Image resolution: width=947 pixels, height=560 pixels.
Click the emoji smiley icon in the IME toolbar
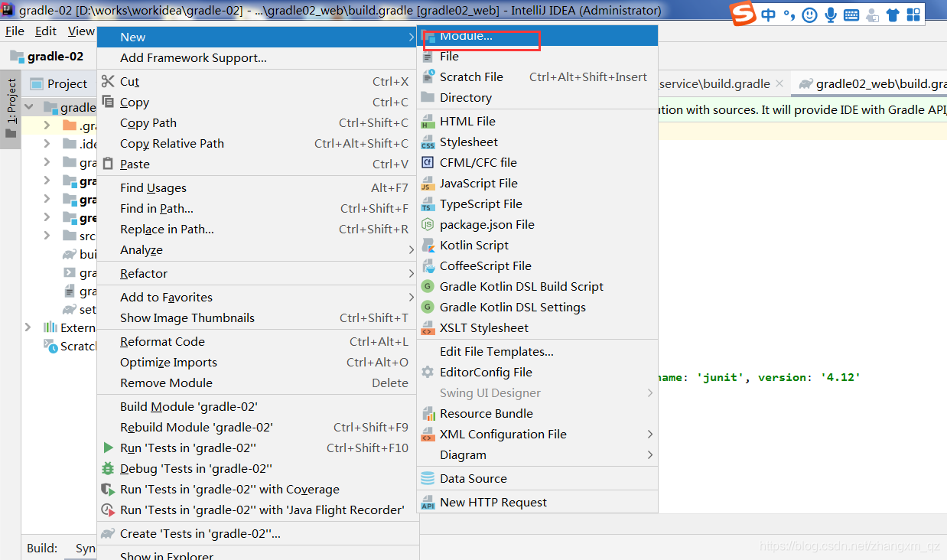coord(810,15)
